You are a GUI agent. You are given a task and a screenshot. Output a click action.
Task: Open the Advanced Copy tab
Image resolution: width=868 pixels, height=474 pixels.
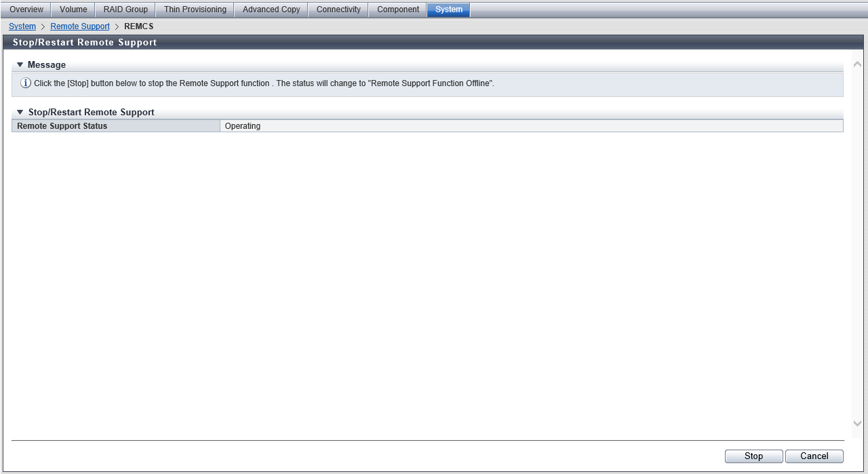271,9
